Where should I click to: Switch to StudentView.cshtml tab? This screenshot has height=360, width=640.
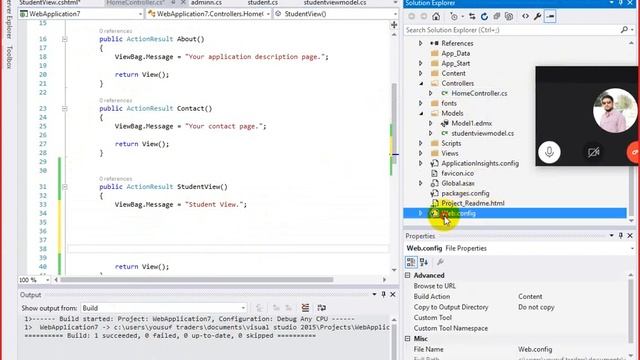coord(50,3)
